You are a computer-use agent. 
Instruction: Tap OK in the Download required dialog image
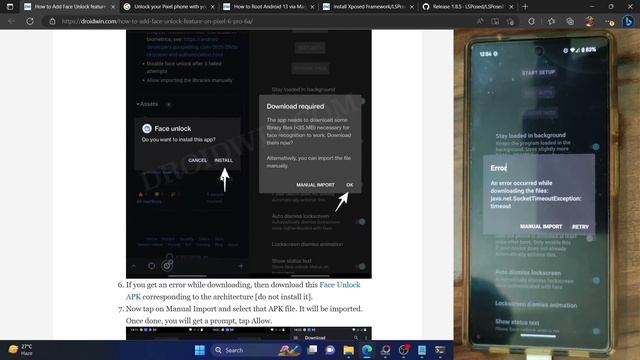coord(350,185)
